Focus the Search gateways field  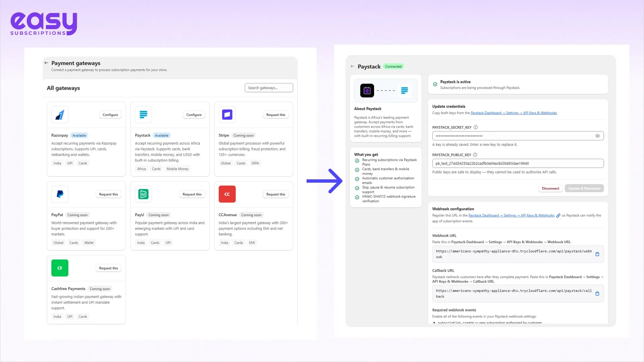(x=269, y=88)
